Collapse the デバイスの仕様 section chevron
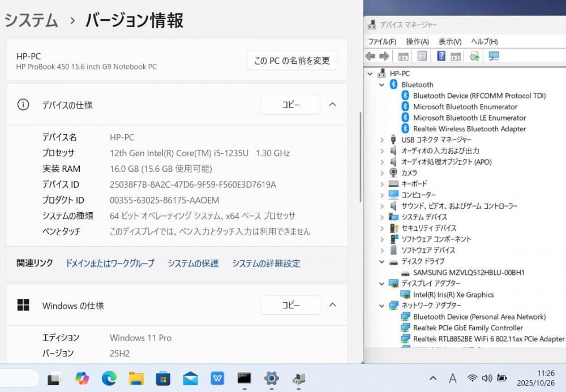566x392 pixels. pyautogui.click(x=333, y=105)
